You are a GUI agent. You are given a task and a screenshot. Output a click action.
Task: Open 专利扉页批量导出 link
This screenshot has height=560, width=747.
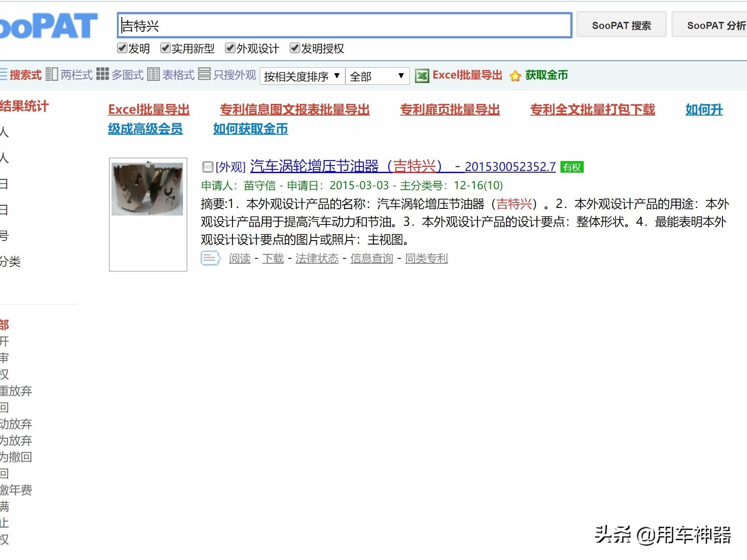pyautogui.click(x=450, y=110)
